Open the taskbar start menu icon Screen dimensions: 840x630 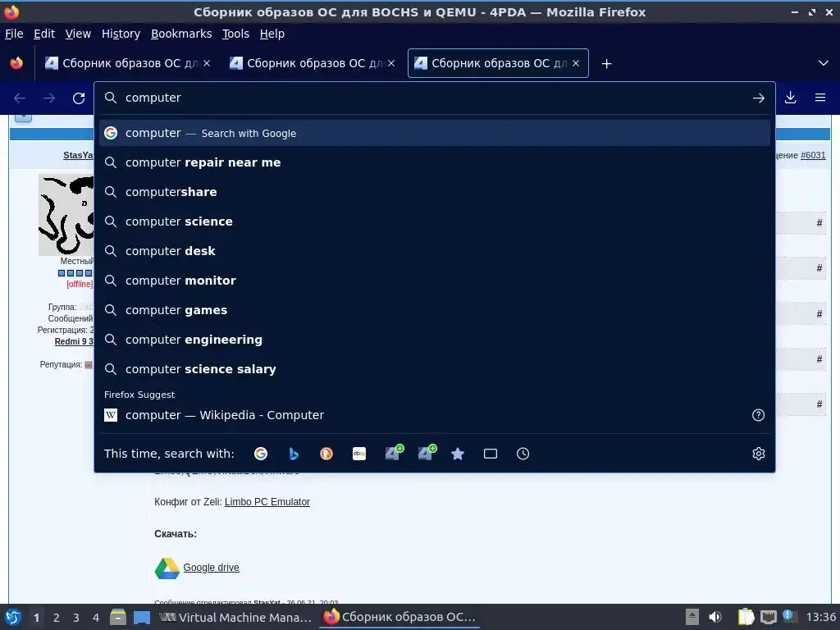click(x=13, y=617)
